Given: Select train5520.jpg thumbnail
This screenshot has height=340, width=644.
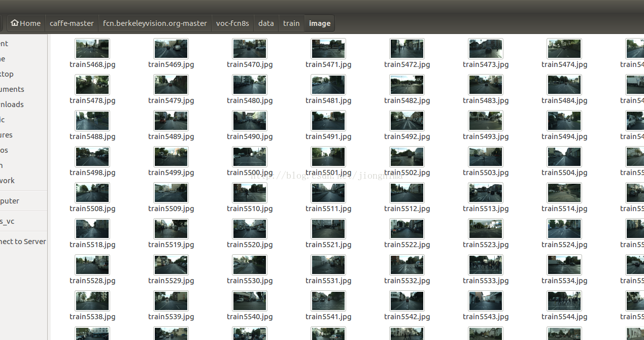Looking at the screenshot, I should tap(250, 229).
